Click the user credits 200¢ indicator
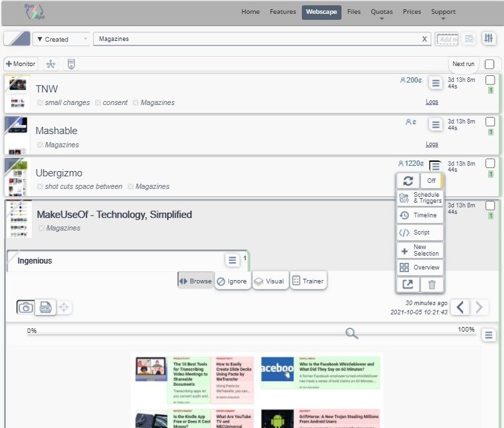Viewport: 504px width, 428px height. [x=411, y=80]
